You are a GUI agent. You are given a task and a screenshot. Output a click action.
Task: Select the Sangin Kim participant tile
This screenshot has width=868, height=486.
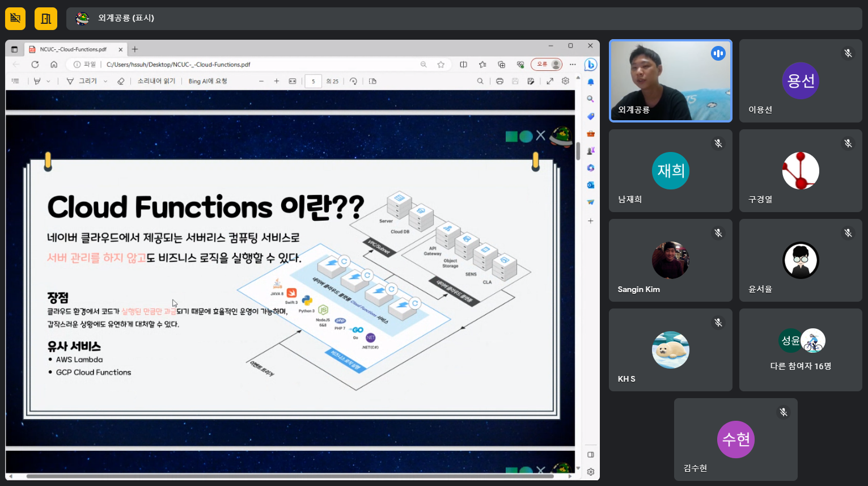click(x=671, y=260)
